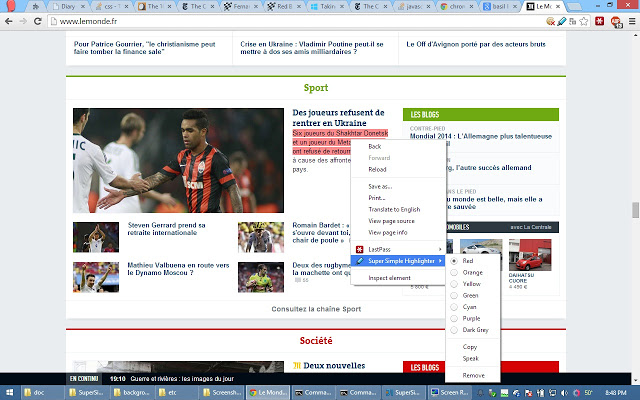Expand the Super Simple Highlighter submenu
This screenshot has width=640, height=400.
click(x=398, y=261)
